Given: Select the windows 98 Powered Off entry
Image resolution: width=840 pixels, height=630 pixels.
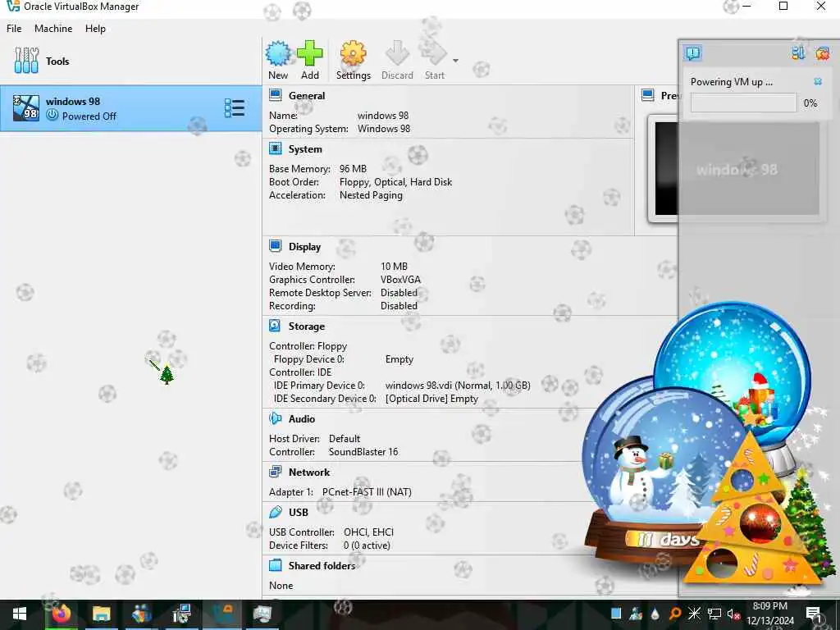Looking at the screenshot, I should (x=130, y=108).
